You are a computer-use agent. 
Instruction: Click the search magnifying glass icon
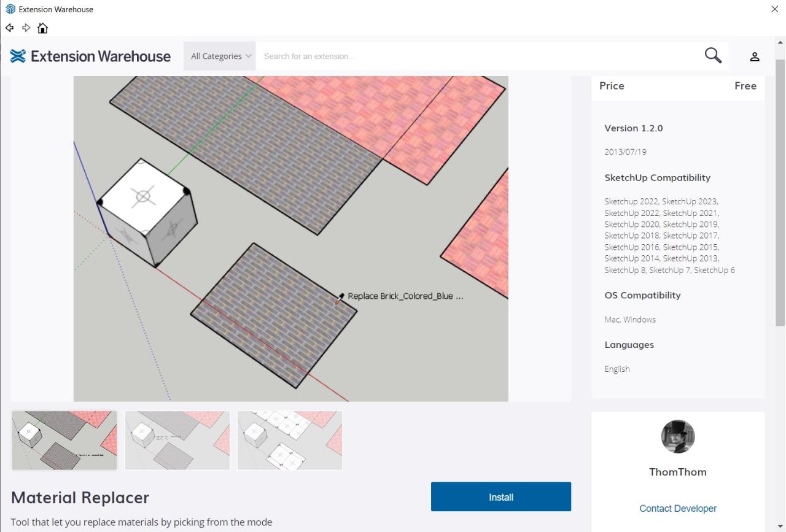(712, 56)
